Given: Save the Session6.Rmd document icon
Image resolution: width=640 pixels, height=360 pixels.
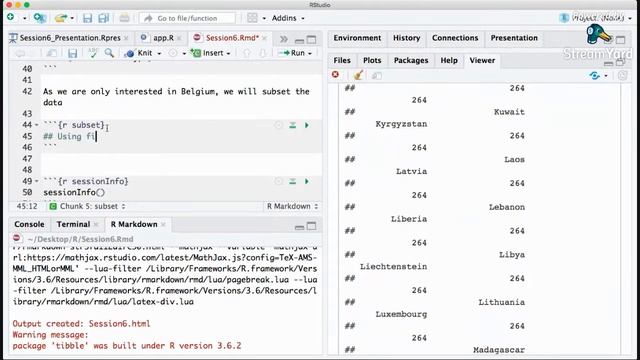Looking at the screenshot, I should [x=73, y=53].
